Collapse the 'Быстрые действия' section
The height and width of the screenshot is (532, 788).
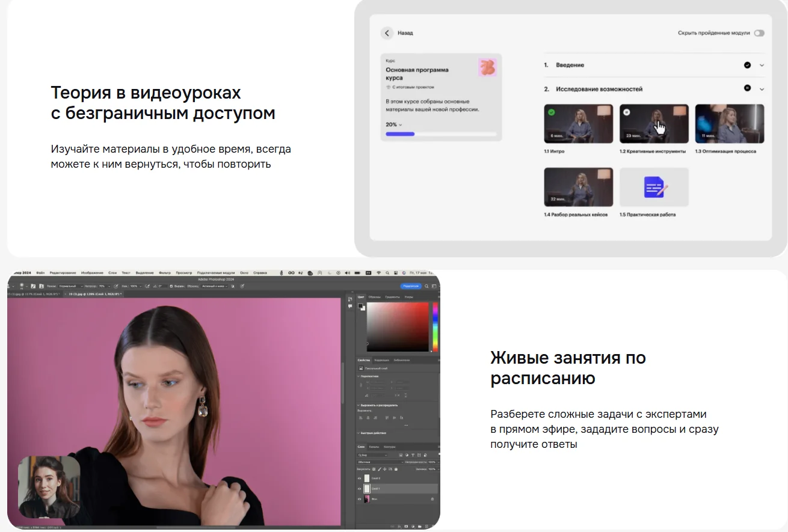(x=359, y=433)
